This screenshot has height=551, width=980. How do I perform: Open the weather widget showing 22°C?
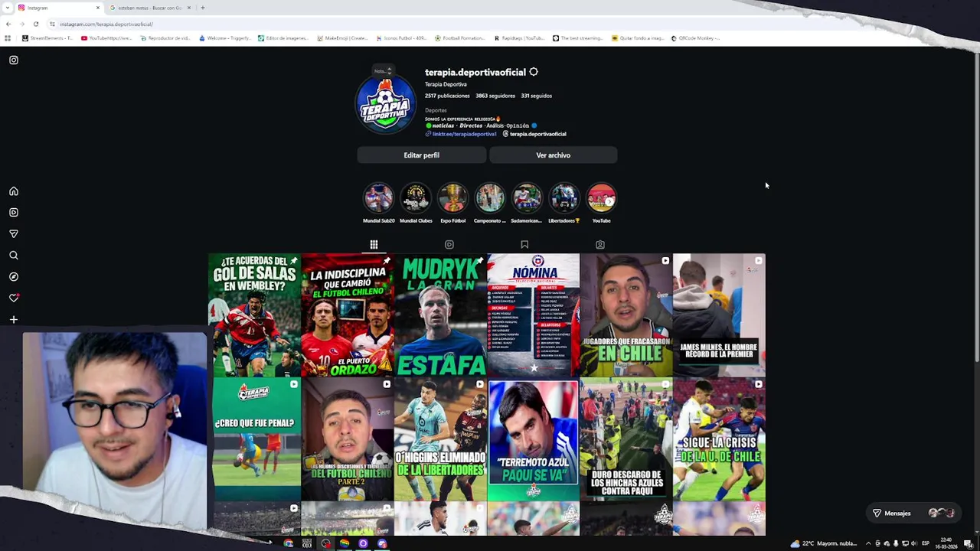pyautogui.click(x=824, y=543)
